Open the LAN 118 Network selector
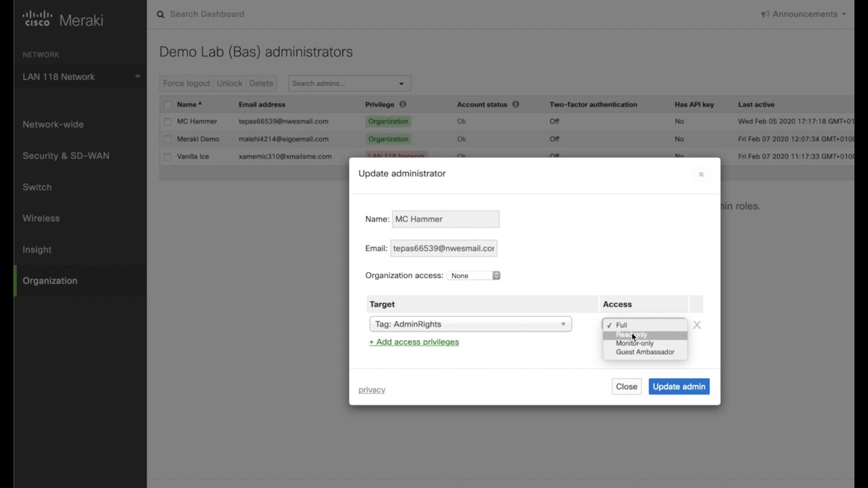The width and height of the screenshot is (868, 488). (x=81, y=77)
